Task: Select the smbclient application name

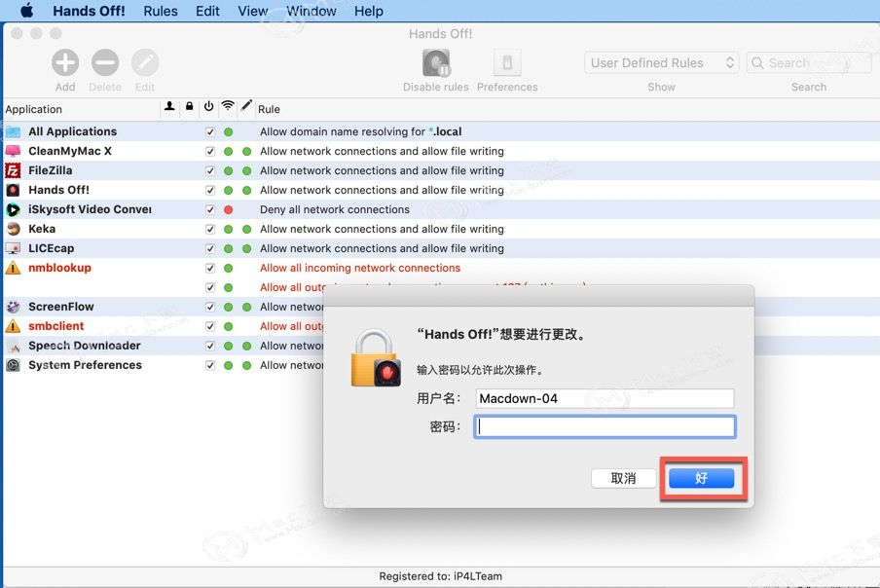Action: pyautogui.click(x=56, y=326)
